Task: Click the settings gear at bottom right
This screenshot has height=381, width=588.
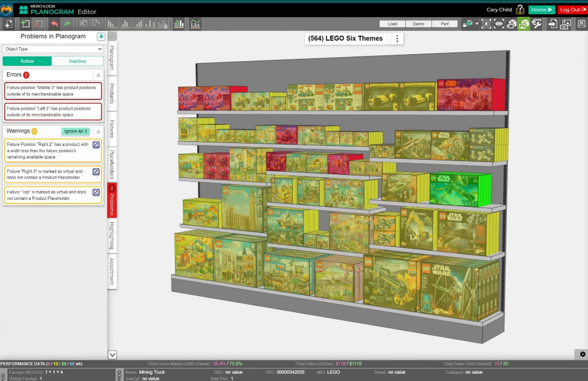Action: (x=582, y=354)
